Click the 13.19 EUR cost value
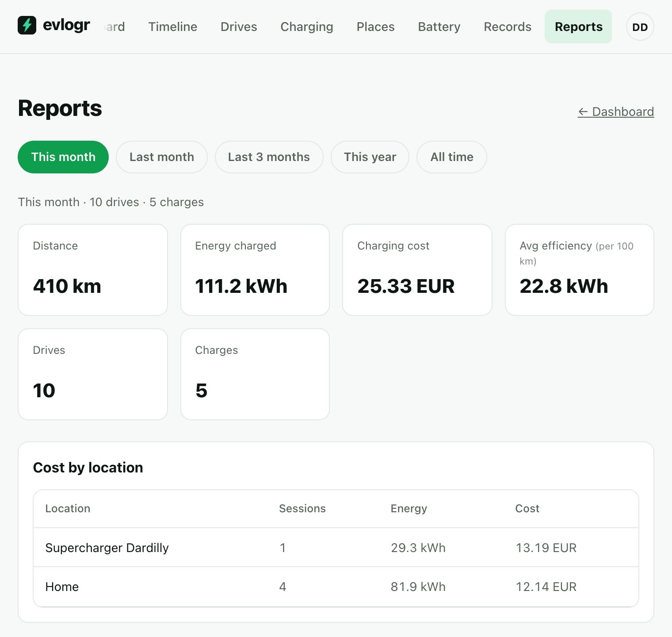This screenshot has height=637, width=672. click(546, 548)
